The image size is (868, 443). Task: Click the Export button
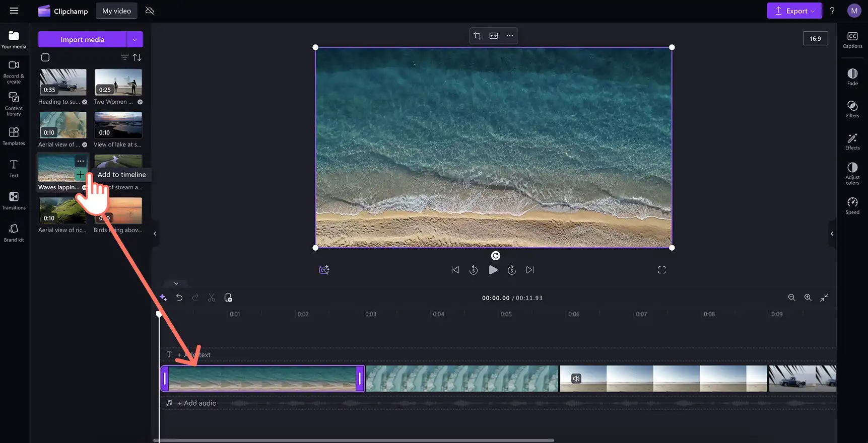click(x=794, y=11)
